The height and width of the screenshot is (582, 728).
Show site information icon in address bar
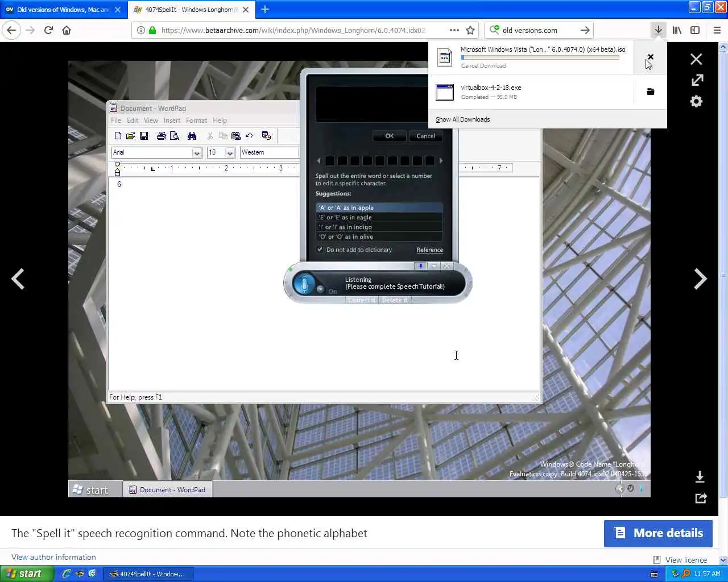pyautogui.click(x=140, y=30)
